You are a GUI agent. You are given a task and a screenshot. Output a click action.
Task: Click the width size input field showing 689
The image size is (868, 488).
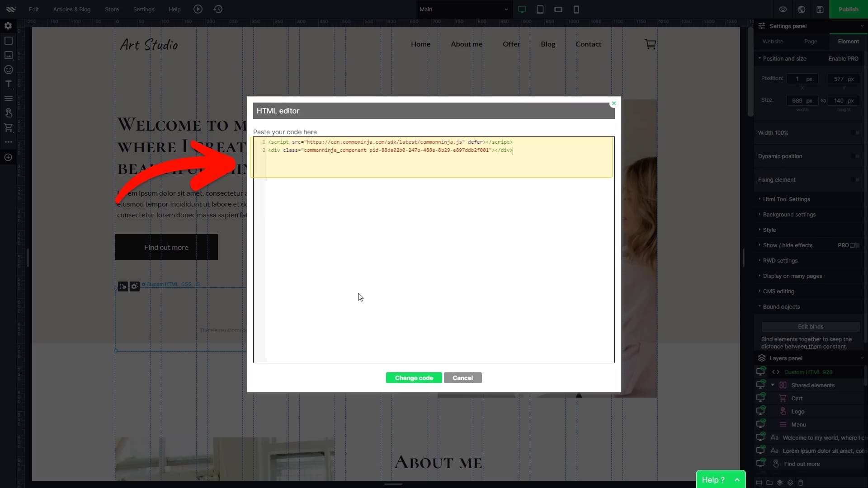(x=802, y=101)
